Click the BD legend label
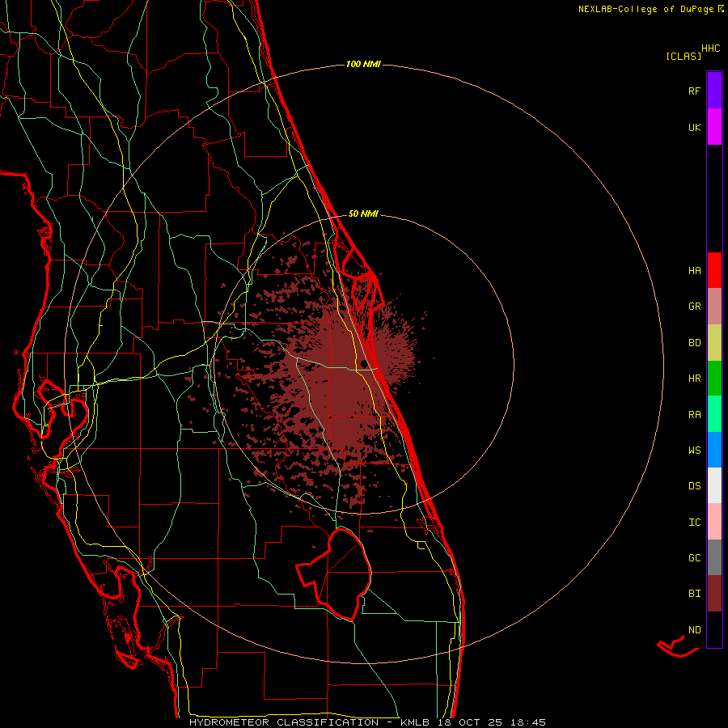 pos(694,343)
